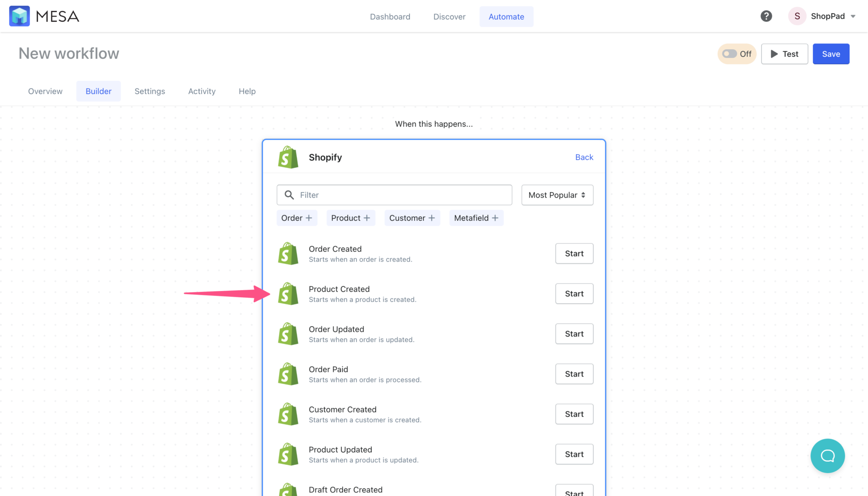Save the new workflow
The image size is (868, 496).
(831, 54)
